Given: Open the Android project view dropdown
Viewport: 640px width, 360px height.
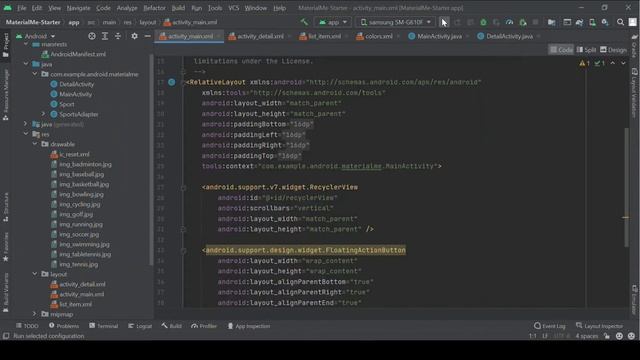Looking at the screenshot, I should coord(36,36).
